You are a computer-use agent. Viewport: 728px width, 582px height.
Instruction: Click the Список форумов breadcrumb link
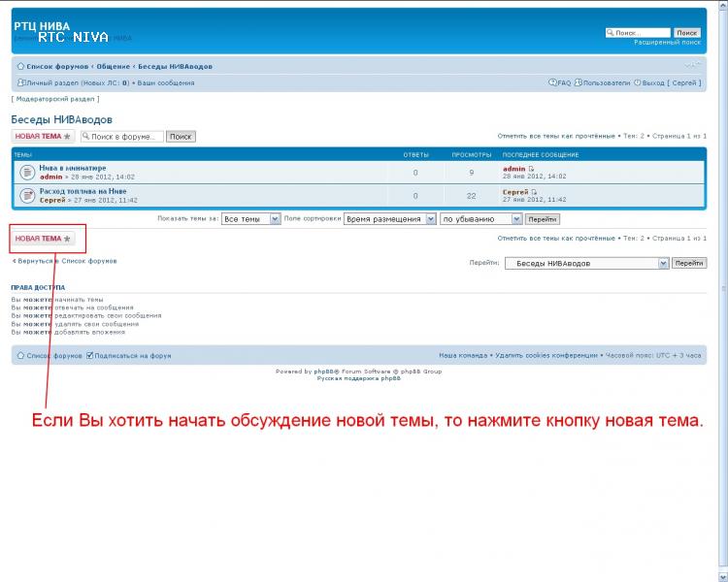tap(57, 66)
